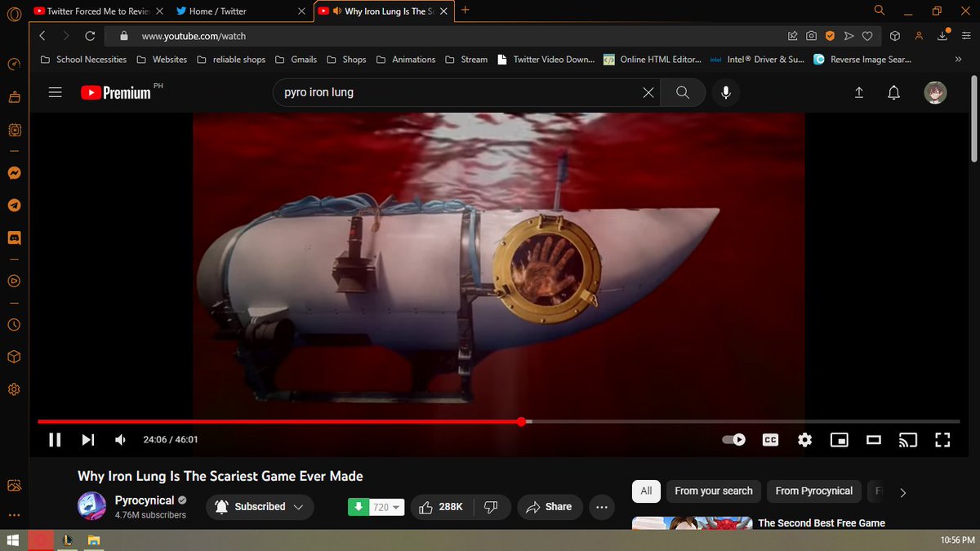
Task: Open the reliable shops bookmark folder
Action: tap(230, 60)
